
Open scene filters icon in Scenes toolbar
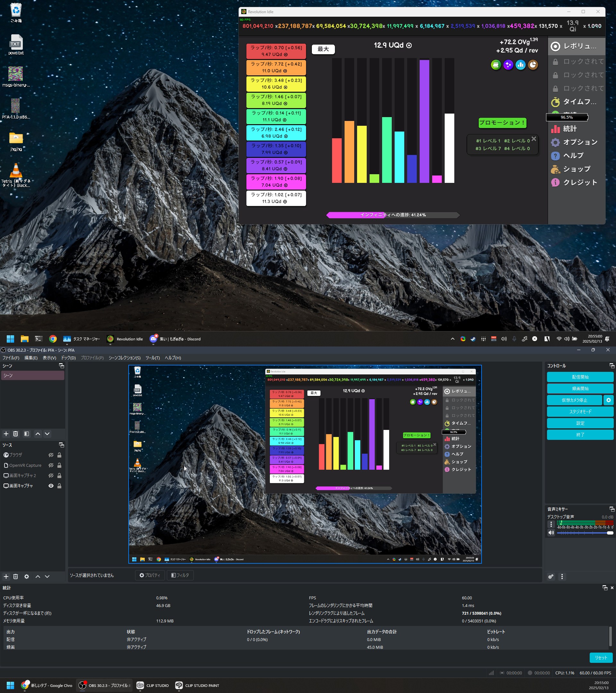point(26,434)
